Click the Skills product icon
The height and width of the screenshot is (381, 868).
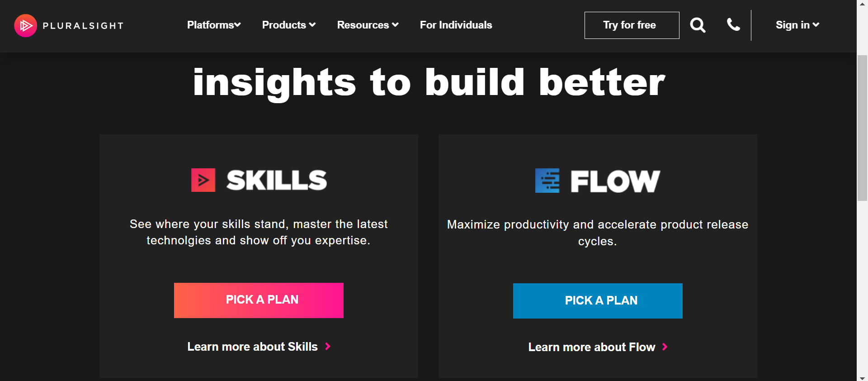tap(203, 180)
